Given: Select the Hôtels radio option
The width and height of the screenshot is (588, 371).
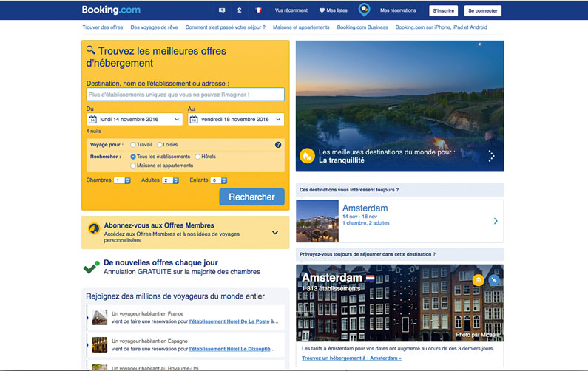Looking at the screenshot, I should 197,157.
